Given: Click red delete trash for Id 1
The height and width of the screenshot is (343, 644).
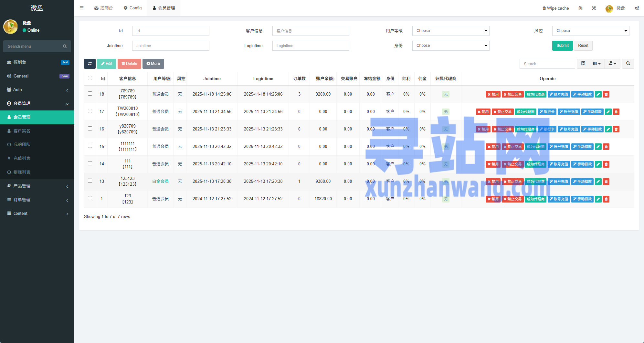Looking at the screenshot, I should (606, 199).
